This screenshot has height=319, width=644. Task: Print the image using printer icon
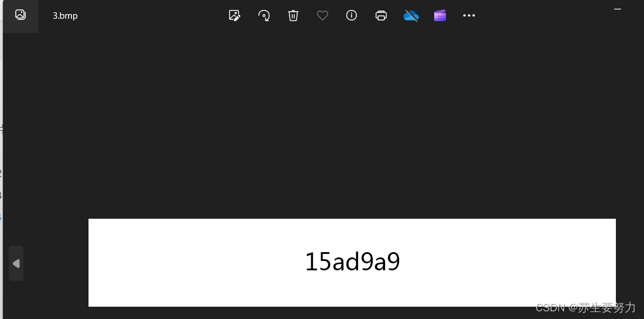coord(381,16)
